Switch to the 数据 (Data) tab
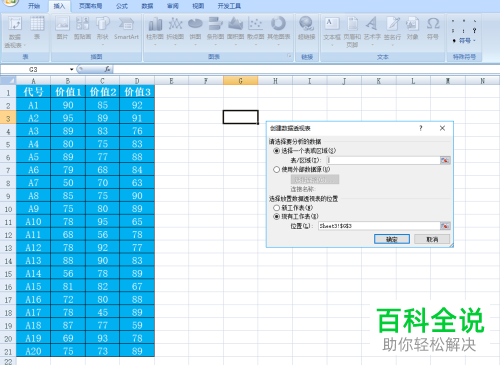The width and height of the screenshot is (500, 365). pos(147,6)
